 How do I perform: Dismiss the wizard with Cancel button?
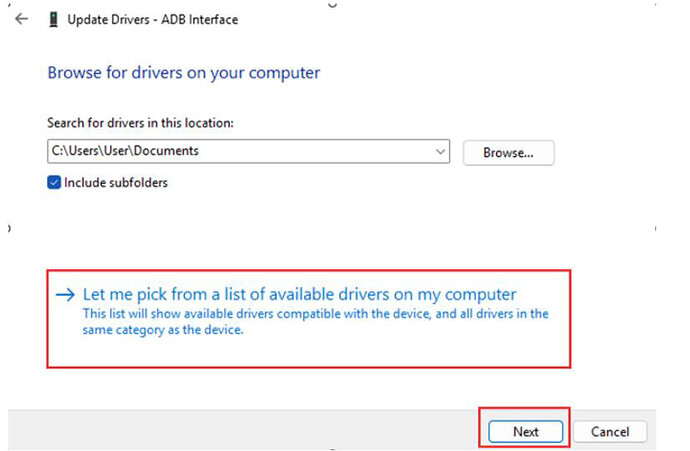[610, 432]
